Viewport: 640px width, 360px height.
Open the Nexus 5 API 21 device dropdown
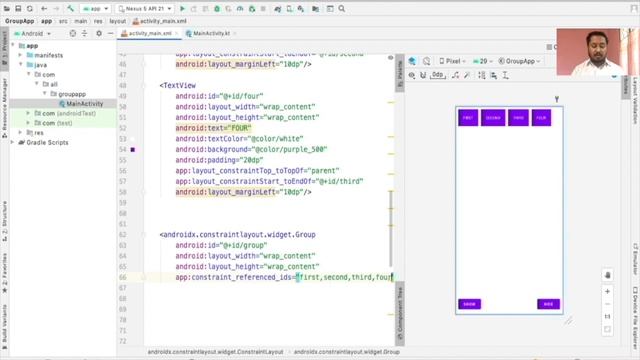(x=144, y=9)
